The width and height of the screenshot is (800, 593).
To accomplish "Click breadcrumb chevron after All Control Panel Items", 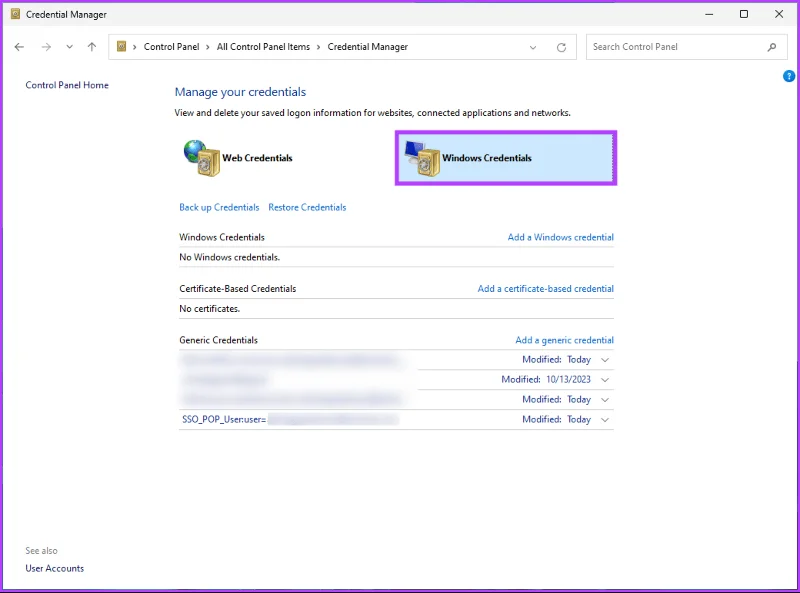I will point(318,47).
